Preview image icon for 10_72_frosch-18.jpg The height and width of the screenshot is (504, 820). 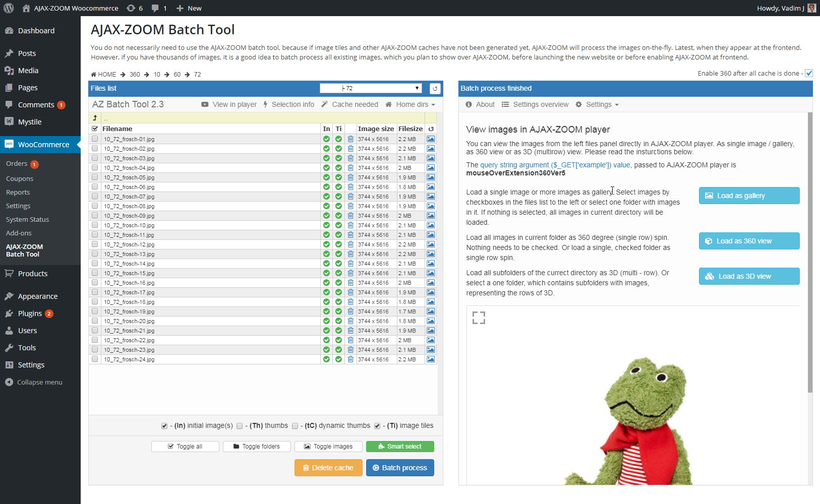tap(431, 302)
